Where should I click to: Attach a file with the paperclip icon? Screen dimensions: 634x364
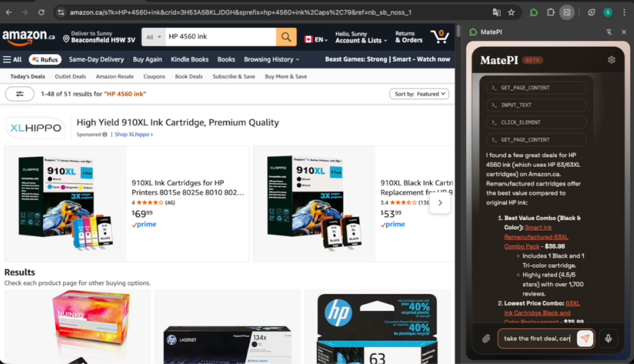(486, 338)
